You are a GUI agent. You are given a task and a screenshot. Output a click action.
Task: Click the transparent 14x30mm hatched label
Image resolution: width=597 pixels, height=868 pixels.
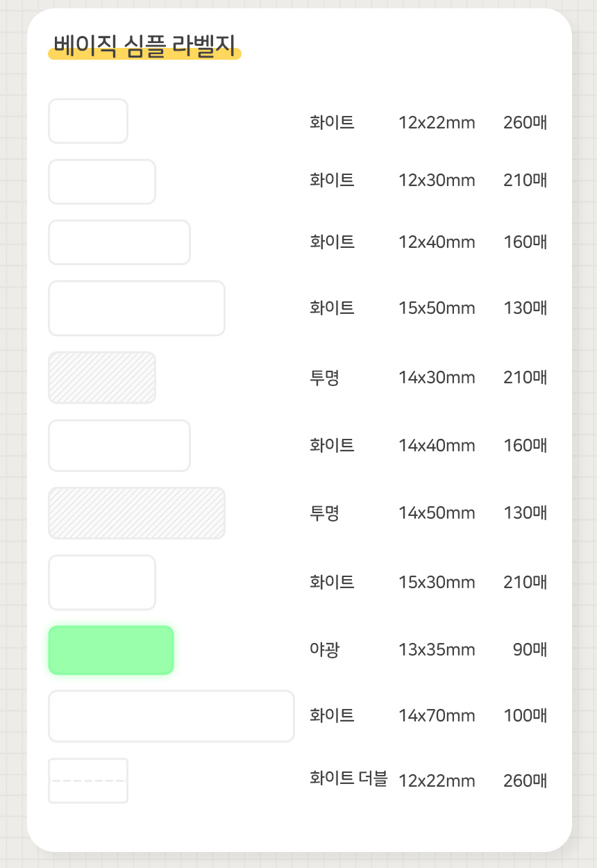tap(102, 378)
